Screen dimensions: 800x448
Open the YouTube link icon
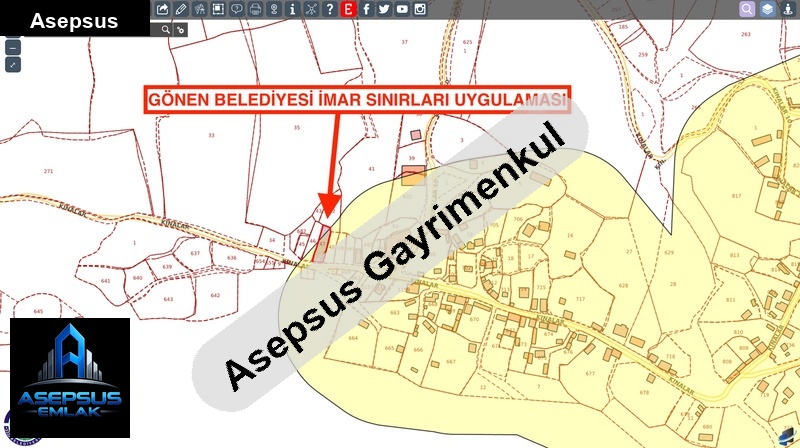[x=402, y=9]
